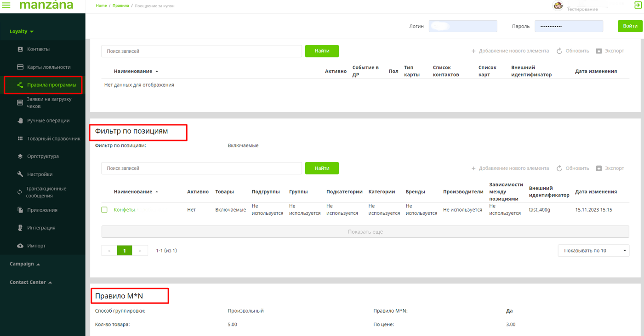Screen dimensions: 644x336
Task: Click the Loyalty cards icon in sidebar
Action: click(20, 67)
